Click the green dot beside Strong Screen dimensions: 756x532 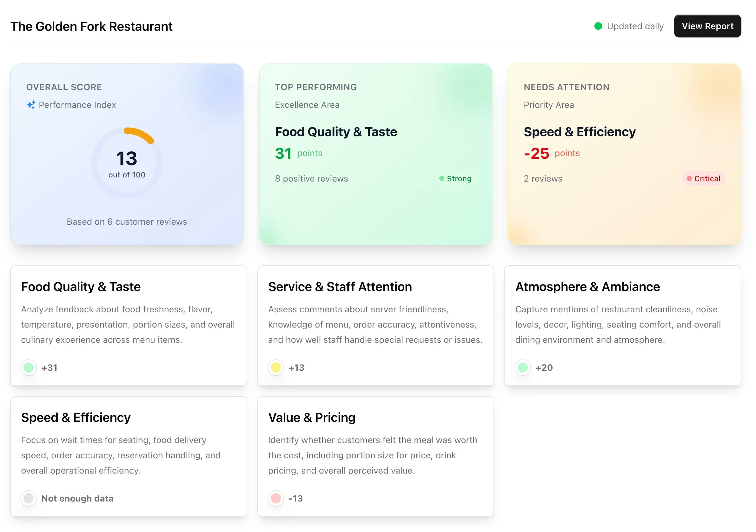441,178
